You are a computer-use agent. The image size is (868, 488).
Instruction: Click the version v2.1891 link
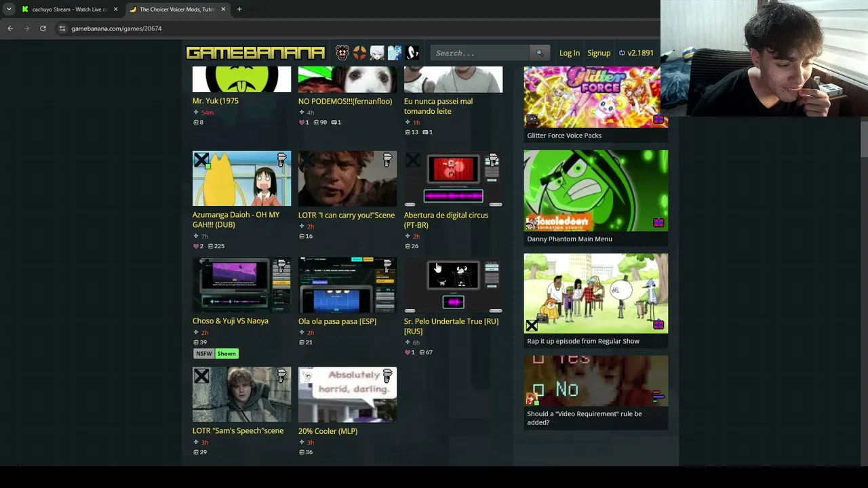pos(636,53)
